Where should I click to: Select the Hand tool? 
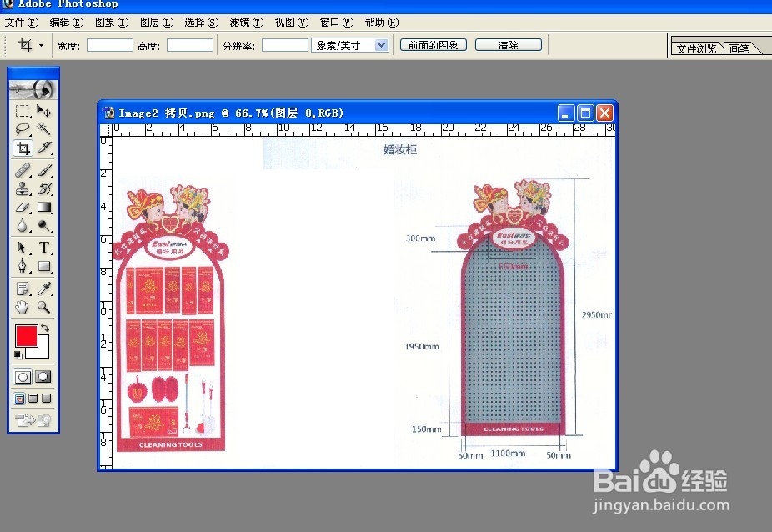tap(23, 307)
